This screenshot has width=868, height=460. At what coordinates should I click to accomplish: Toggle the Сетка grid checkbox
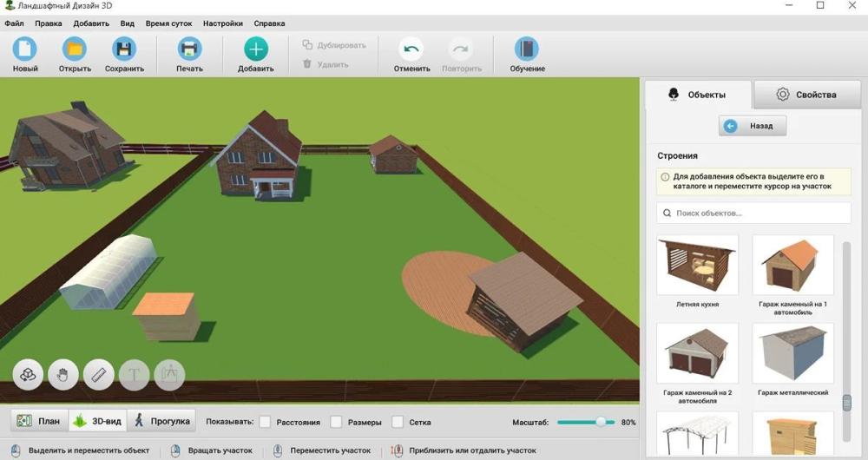[x=398, y=422]
